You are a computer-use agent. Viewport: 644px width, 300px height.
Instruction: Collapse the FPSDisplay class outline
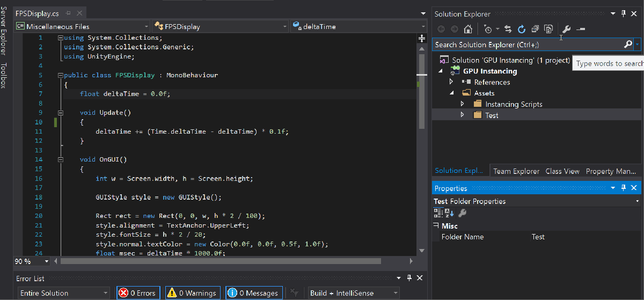(x=61, y=75)
